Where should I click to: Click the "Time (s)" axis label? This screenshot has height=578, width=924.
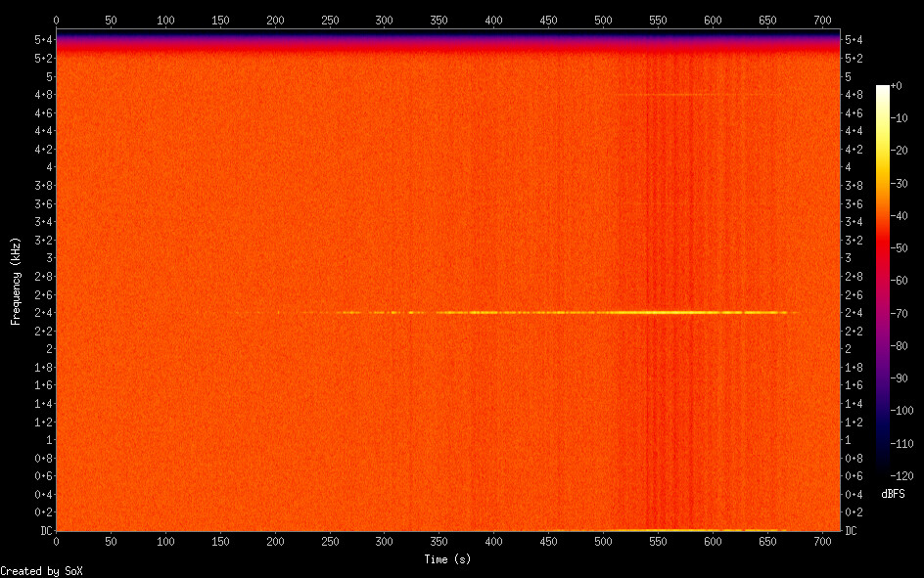(449, 559)
